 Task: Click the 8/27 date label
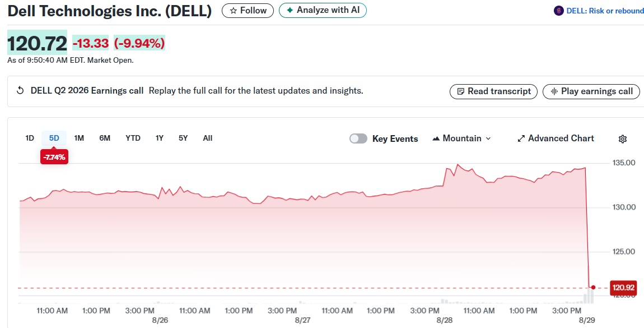[x=303, y=320]
